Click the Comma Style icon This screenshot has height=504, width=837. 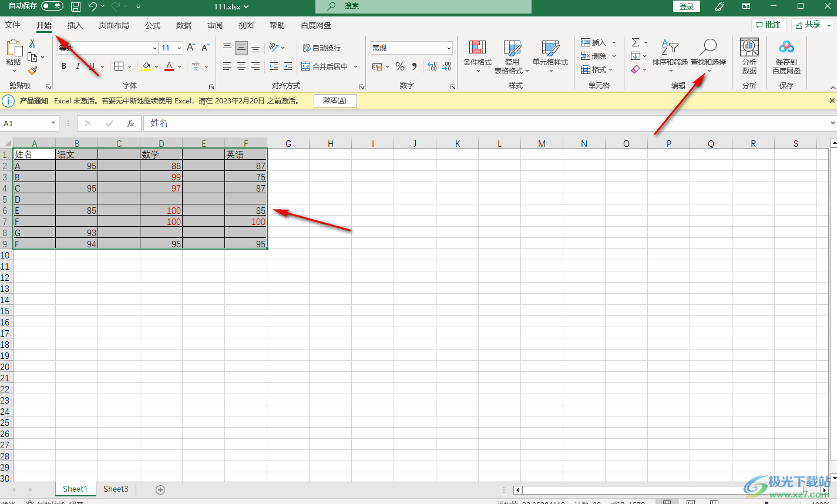click(415, 66)
